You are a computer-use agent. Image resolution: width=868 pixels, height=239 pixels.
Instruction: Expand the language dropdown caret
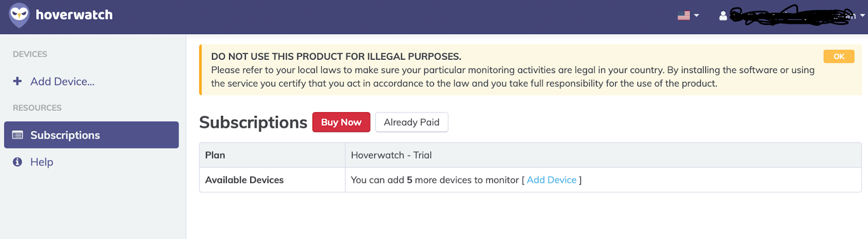[697, 16]
